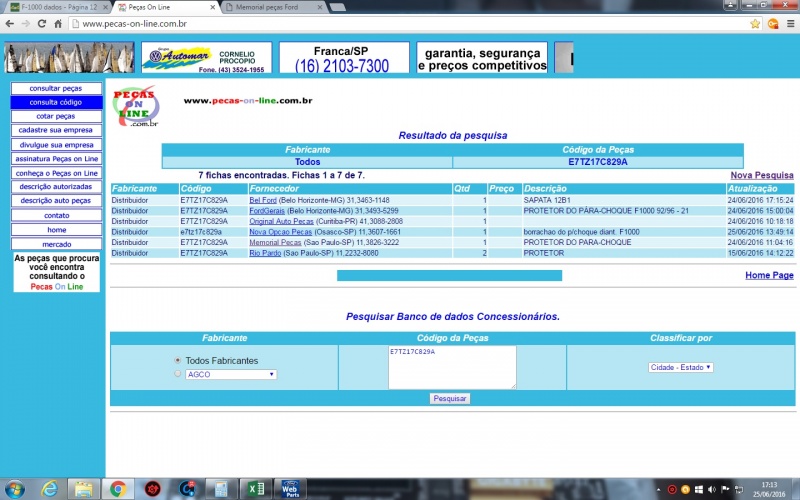Screen dimensions: 800x500
Task: Open Excel from the taskbar
Action: click(x=256, y=489)
